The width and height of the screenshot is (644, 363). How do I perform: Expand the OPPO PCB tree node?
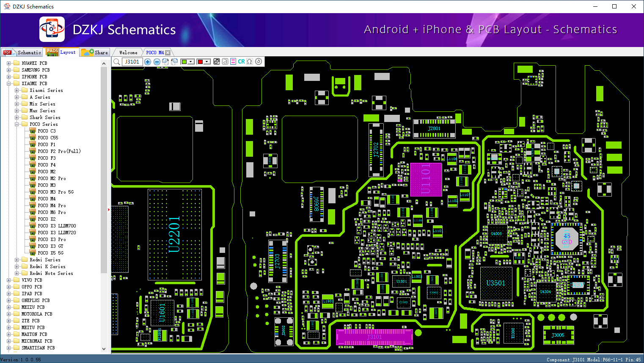pos(8,287)
